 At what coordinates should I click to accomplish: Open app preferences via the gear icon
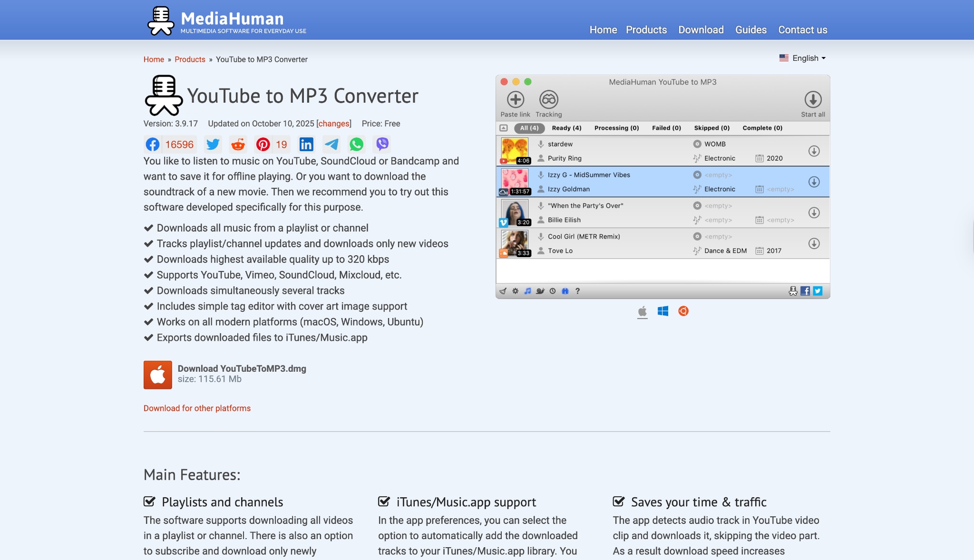coord(515,290)
